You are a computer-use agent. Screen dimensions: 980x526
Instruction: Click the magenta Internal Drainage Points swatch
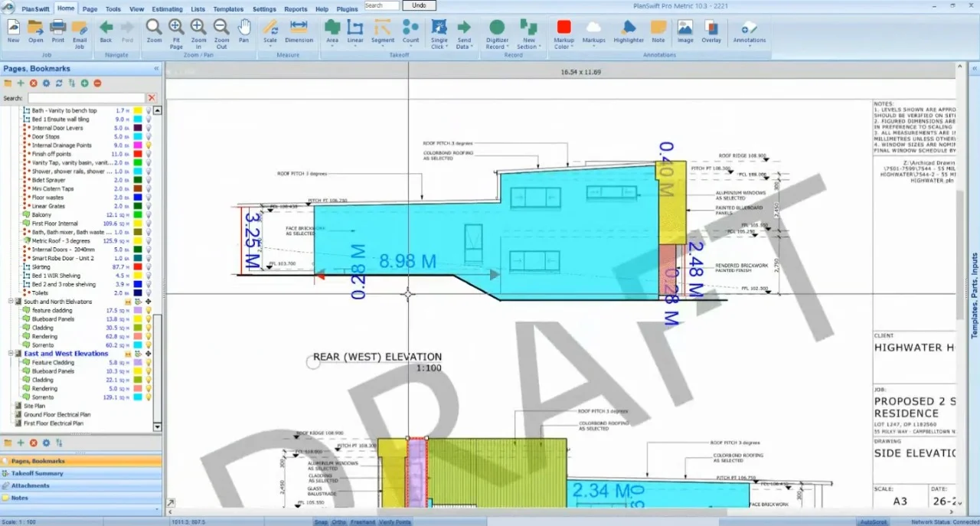click(138, 145)
